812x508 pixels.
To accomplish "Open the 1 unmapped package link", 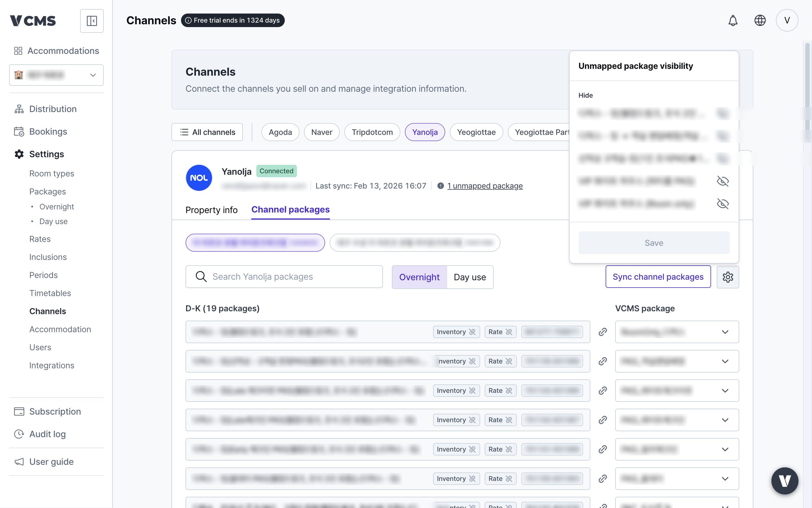I will click(485, 186).
